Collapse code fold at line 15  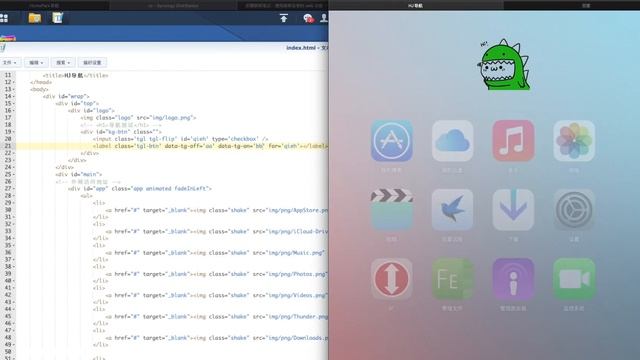point(13,103)
